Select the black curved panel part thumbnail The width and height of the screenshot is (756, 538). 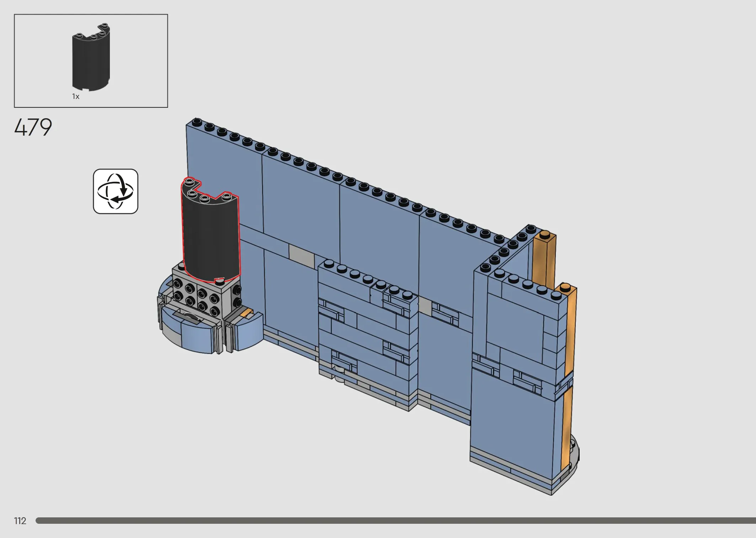(x=91, y=57)
